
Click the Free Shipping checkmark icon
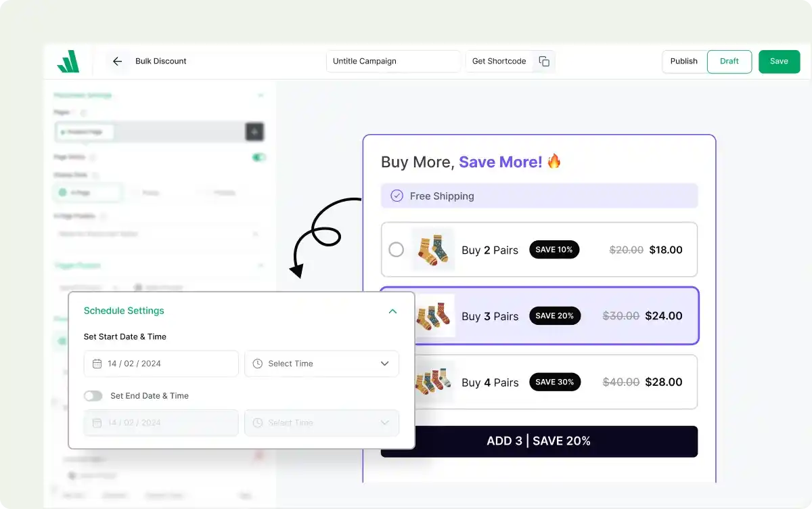(397, 196)
